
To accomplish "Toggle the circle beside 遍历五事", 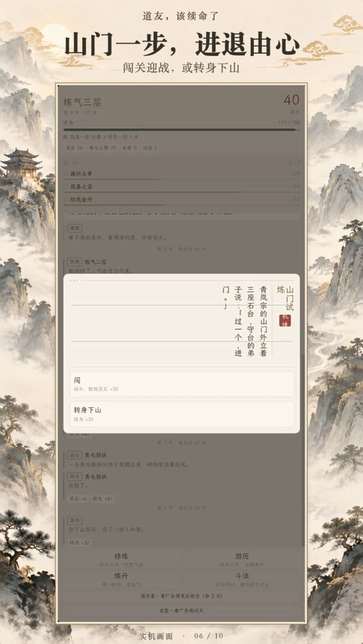I will (x=66, y=174).
